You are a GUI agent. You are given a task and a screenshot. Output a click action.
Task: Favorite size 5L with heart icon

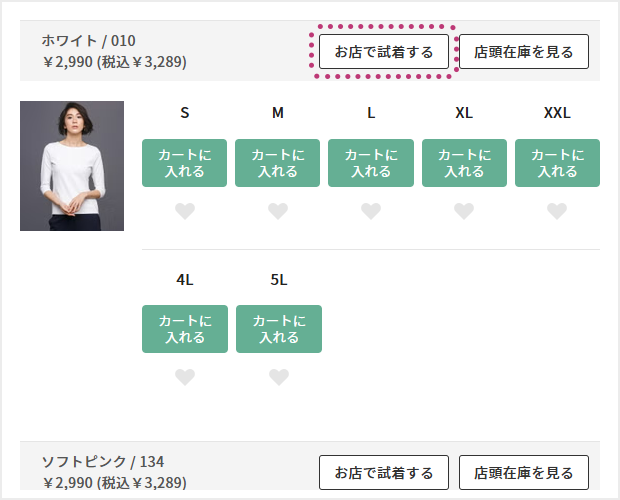279,377
